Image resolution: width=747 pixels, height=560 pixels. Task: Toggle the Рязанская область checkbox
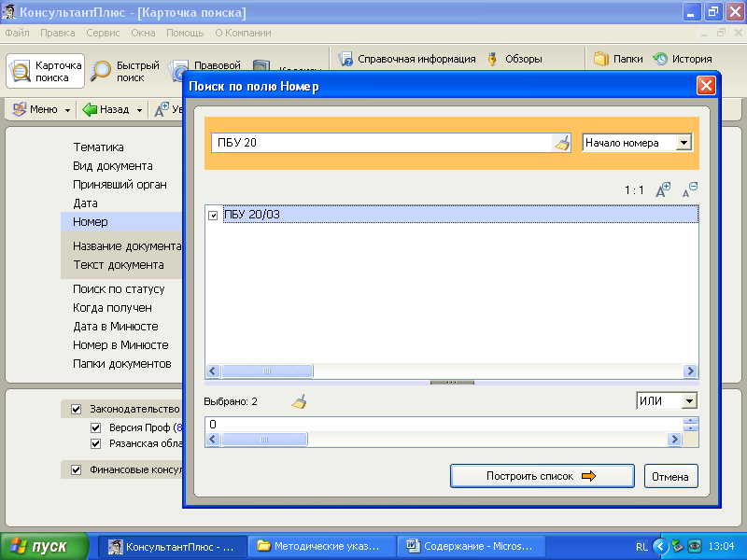point(96,444)
